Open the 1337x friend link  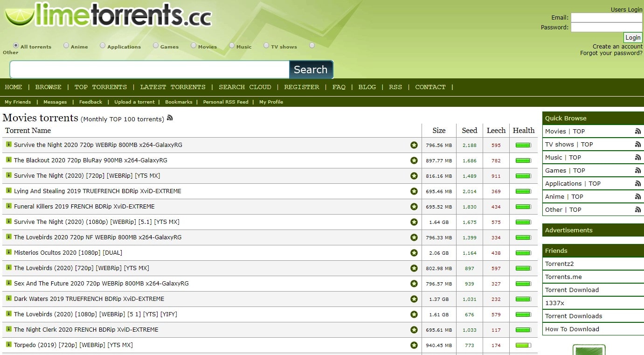pos(554,303)
